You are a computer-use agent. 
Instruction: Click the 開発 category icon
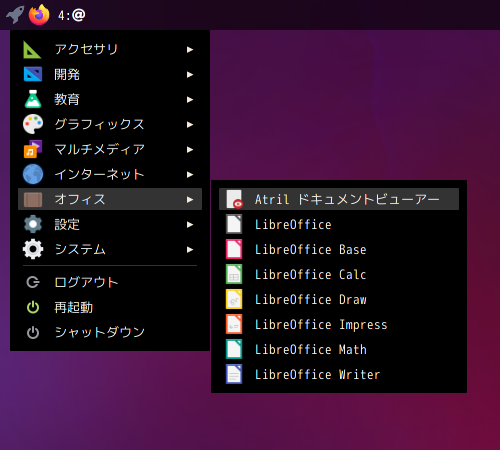coord(33,74)
